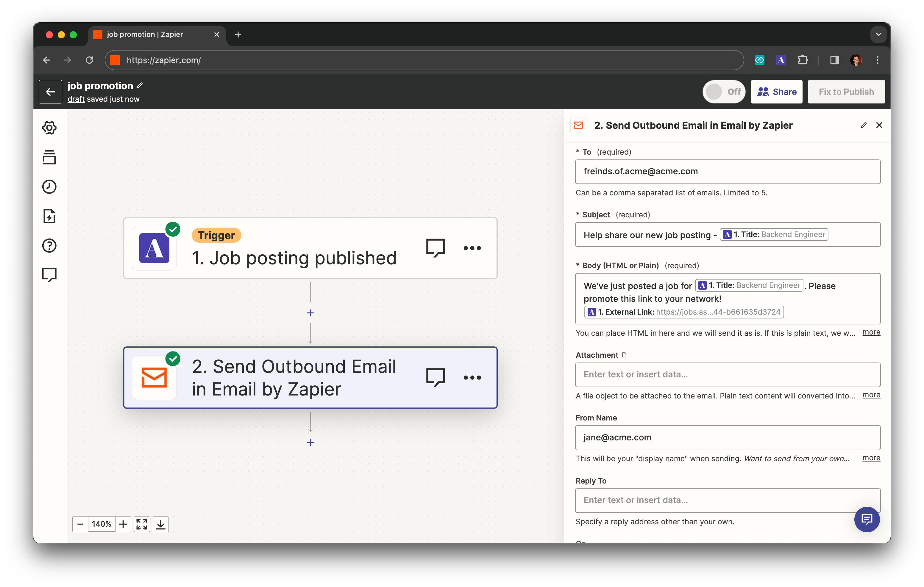Expand the Body field 'more' link
This screenshot has width=924, height=587.
pyautogui.click(x=872, y=332)
